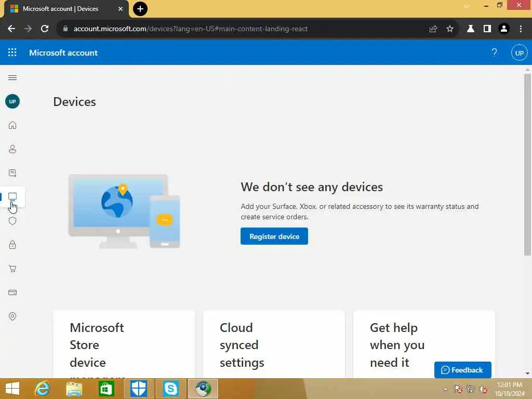Click the share page icon in address bar
Viewport: 532px width, 399px height.
click(433, 29)
